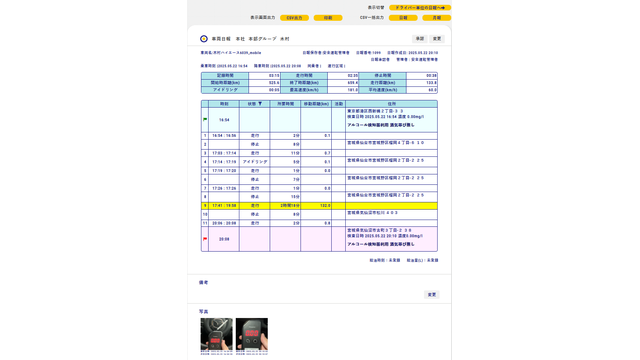This screenshot has height=360, width=640.
Task: Click the 停止時間 label in summary table
Action: [382, 76]
